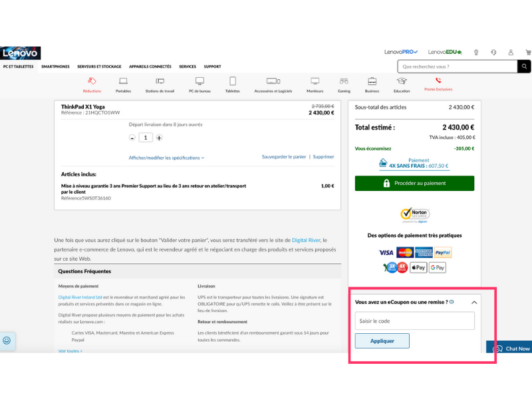Click the quantity field showing 1
The image size is (532, 399).
click(146, 138)
